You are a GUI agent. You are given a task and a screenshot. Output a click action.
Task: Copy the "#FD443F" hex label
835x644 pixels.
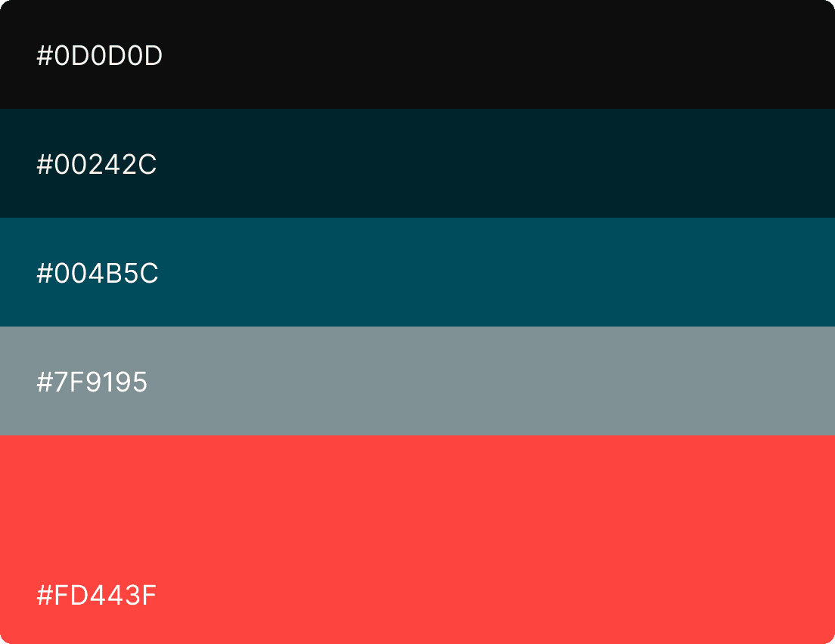[96, 596]
